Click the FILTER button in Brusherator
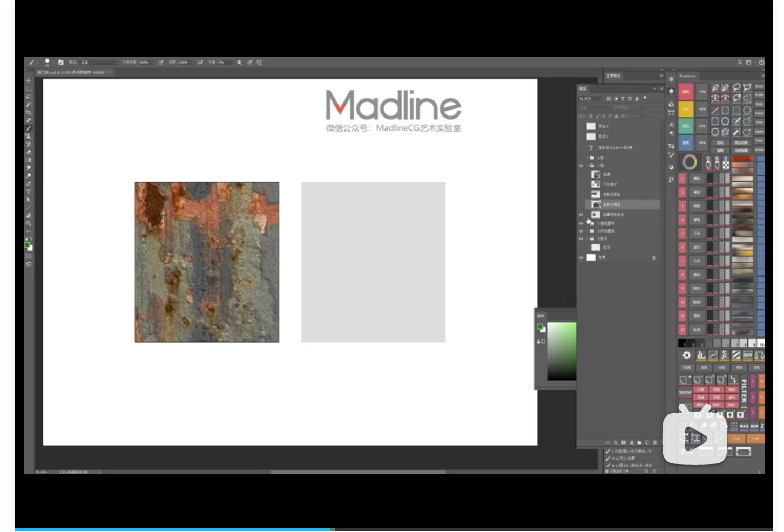The width and height of the screenshot is (784, 532). tap(744, 391)
